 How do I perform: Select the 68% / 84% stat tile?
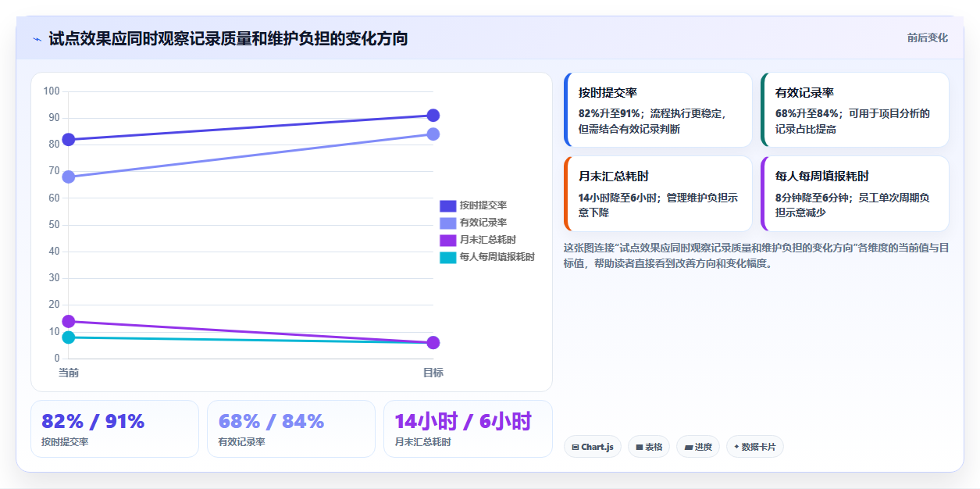click(x=291, y=429)
